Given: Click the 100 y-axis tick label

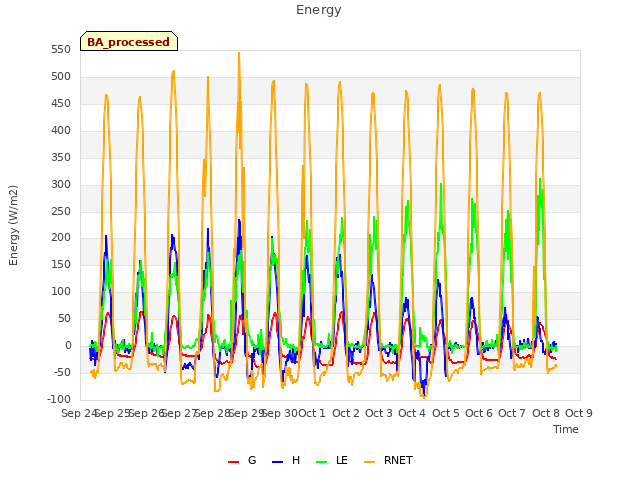Looking at the screenshot, I should (61, 291).
